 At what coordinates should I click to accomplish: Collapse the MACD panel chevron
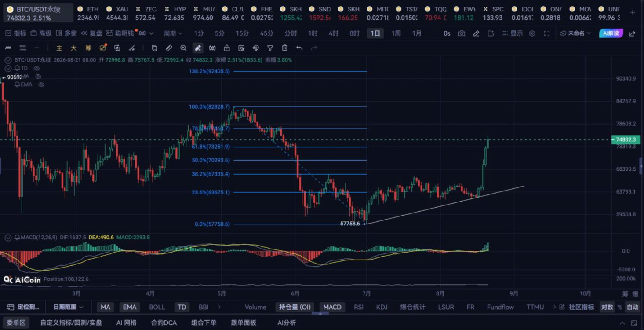pyautogui.click(x=8, y=238)
